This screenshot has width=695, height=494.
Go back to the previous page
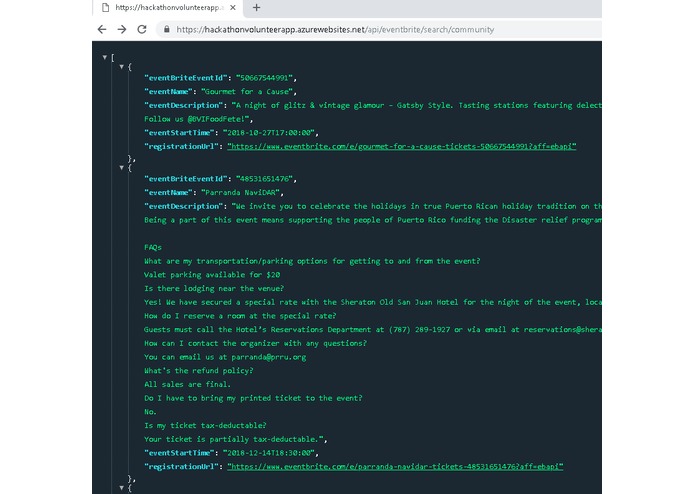tap(102, 29)
